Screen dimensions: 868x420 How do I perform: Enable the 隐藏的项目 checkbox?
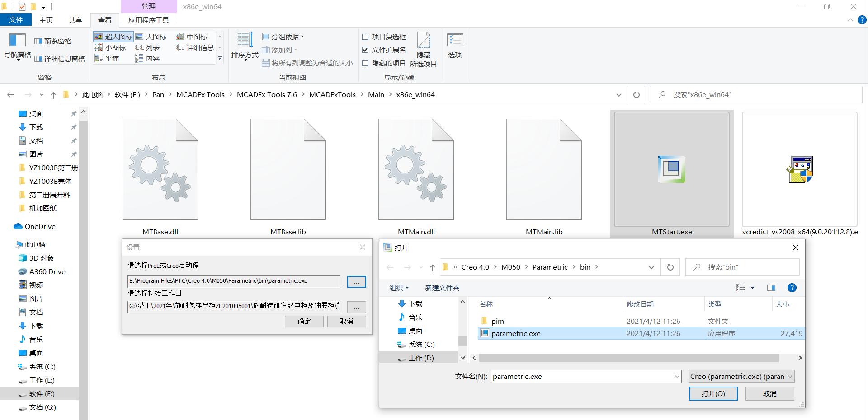(365, 63)
